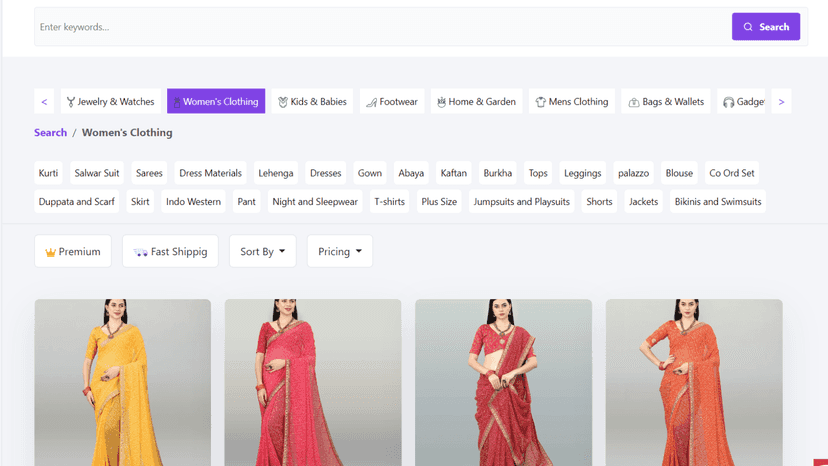The height and width of the screenshot is (466, 828).
Task: Click the Kids & Babies icon
Action: (283, 102)
